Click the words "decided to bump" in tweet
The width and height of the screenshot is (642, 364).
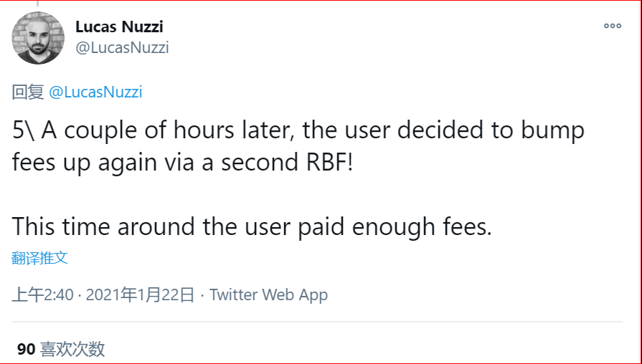[491, 130]
